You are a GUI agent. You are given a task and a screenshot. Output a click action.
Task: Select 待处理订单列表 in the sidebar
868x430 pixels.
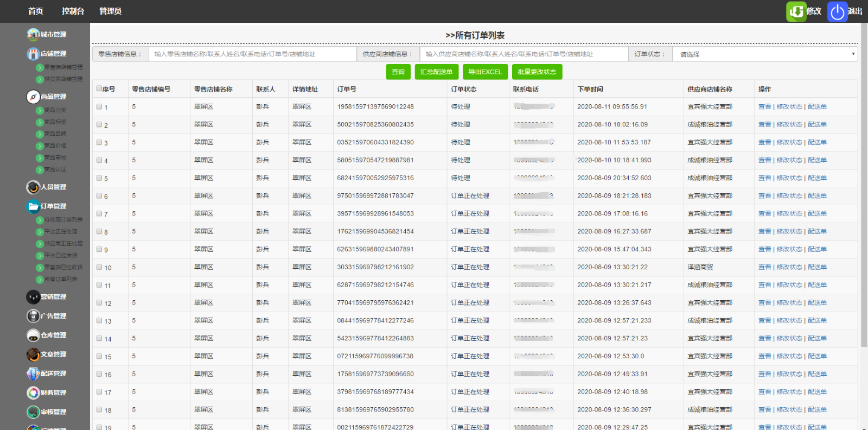tap(63, 220)
